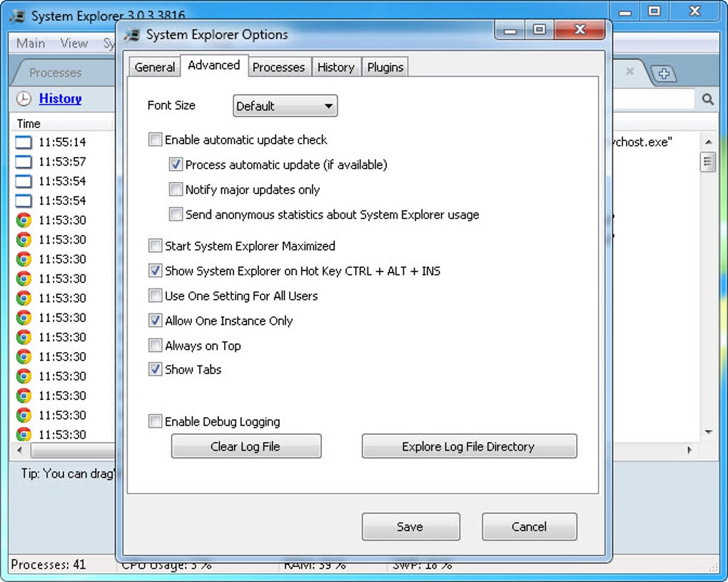
Task: Add a new tab with plus icon
Action: [664, 74]
